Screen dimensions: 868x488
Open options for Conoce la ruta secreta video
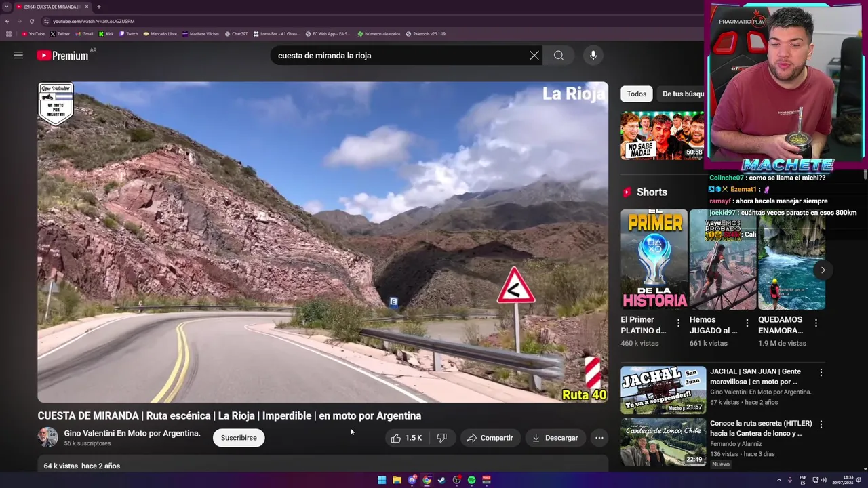(821, 424)
